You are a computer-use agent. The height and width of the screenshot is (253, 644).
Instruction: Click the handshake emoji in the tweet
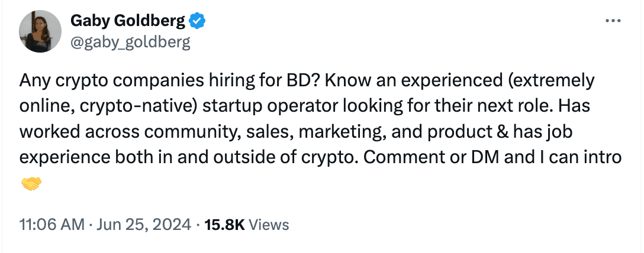point(31,184)
